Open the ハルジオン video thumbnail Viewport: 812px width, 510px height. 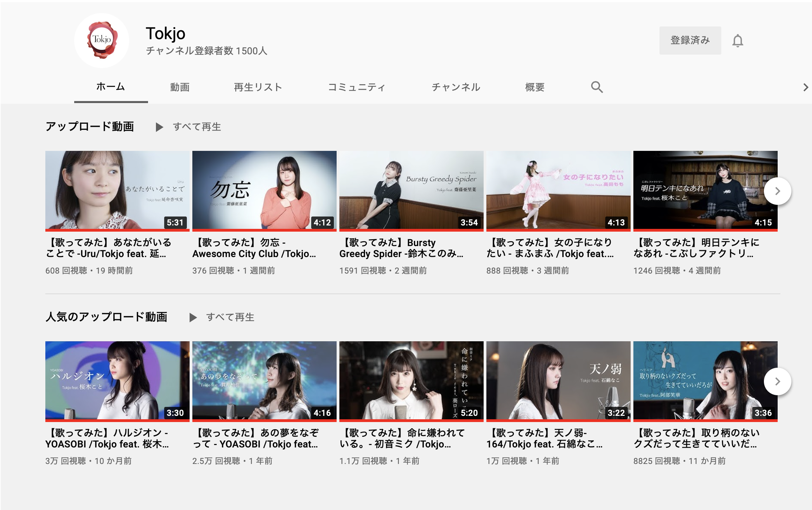[117, 380]
